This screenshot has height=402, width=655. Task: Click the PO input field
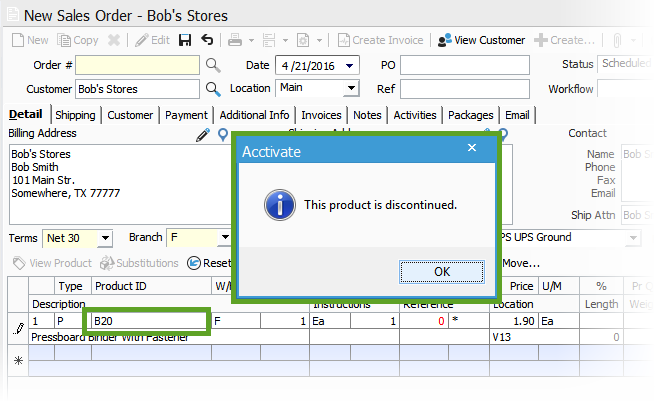tap(465, 65)
